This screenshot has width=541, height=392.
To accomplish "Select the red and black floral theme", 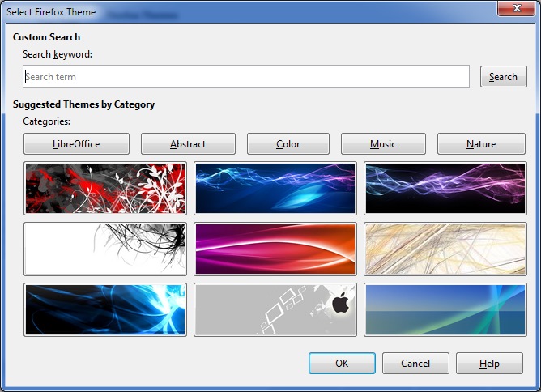I will tap(105, 189).
